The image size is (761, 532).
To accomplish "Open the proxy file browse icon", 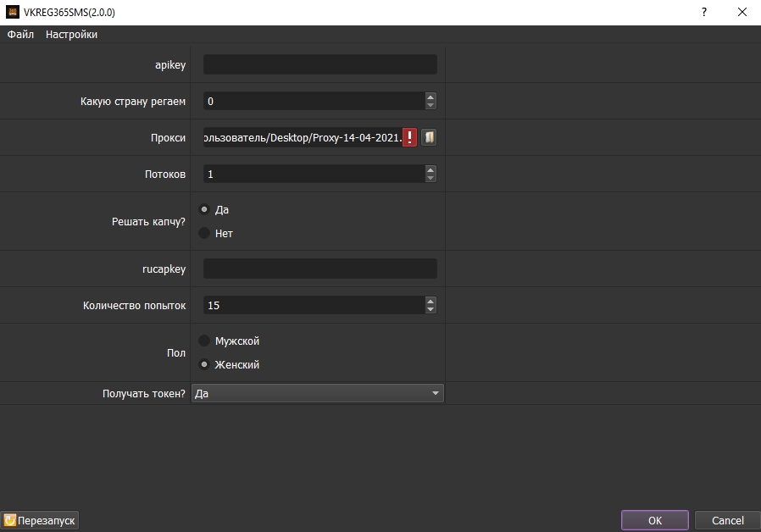I will (429, 137).
